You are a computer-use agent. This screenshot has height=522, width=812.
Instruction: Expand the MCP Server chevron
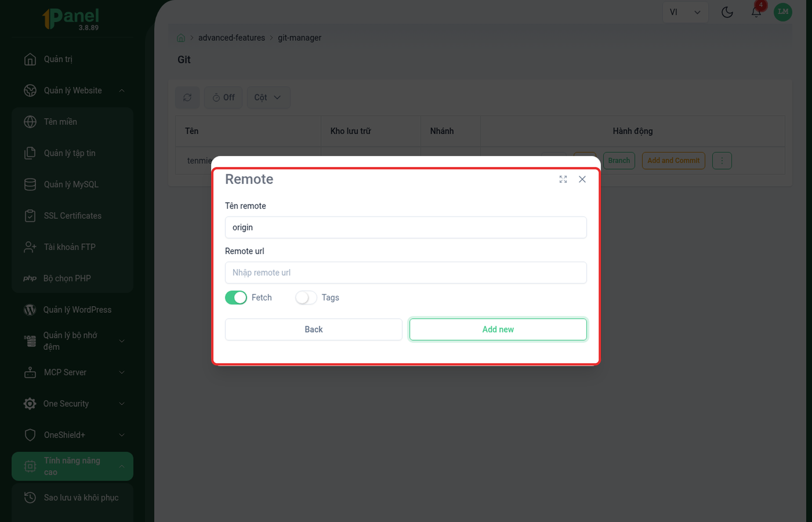[122, 372]
